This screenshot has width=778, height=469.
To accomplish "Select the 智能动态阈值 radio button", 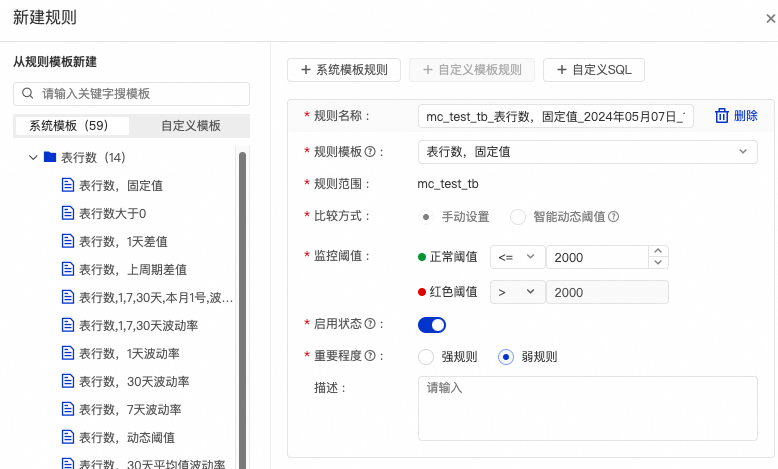I will 518,217.
